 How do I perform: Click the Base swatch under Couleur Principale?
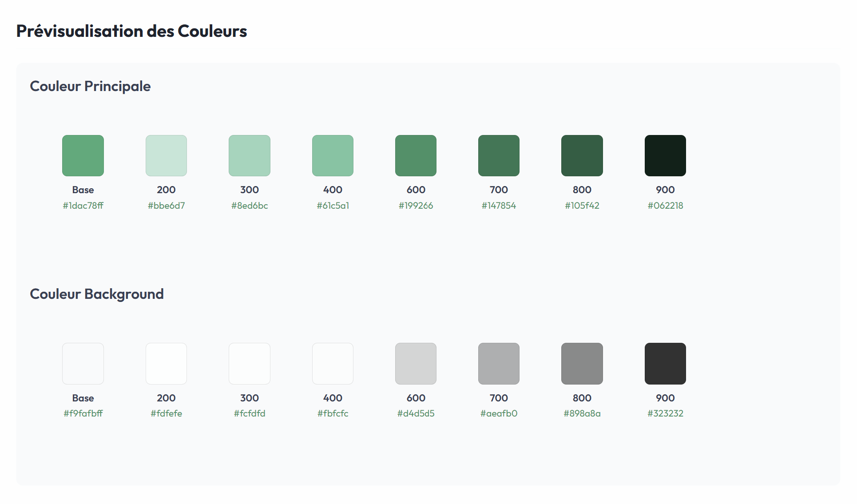pyautogui.click(x=83, y=155)
